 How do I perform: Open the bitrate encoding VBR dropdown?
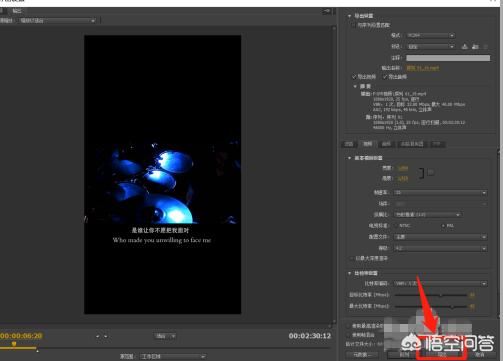coord(440,283)
